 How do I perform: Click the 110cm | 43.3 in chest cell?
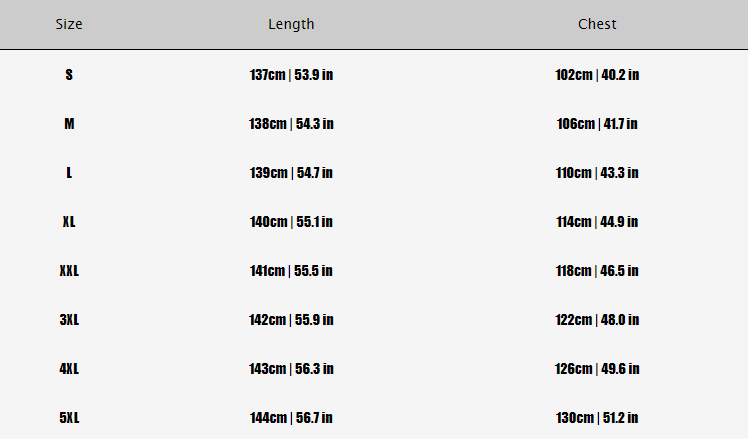point(597,173)
